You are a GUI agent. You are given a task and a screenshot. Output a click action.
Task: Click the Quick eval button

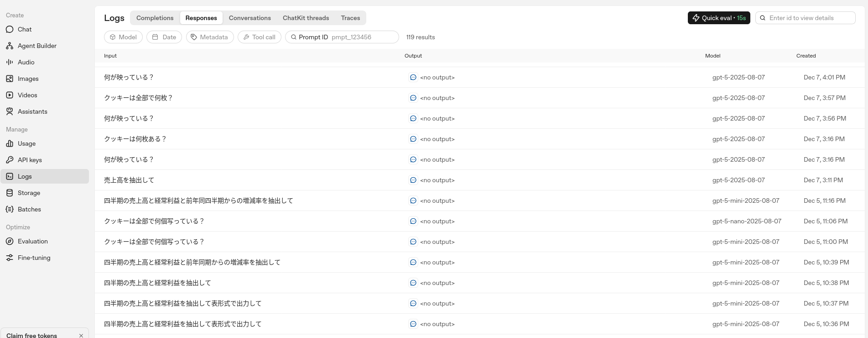coord(718,18)
